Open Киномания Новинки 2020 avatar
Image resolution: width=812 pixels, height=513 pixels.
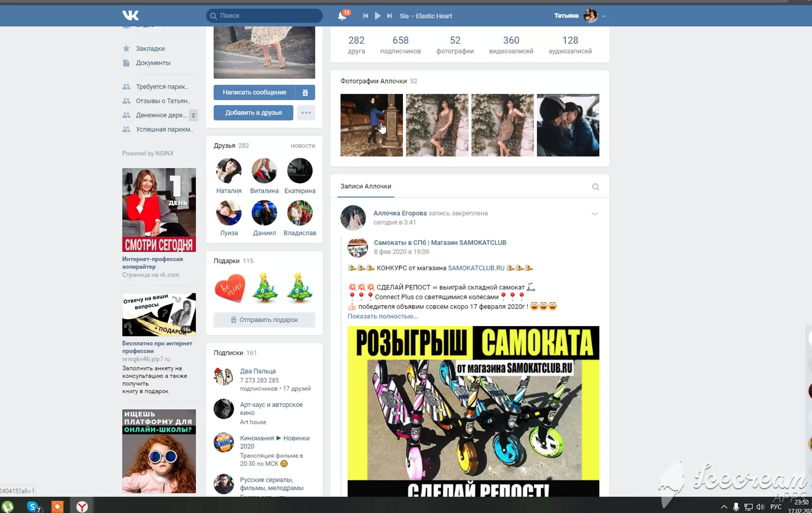coord(223,442)
